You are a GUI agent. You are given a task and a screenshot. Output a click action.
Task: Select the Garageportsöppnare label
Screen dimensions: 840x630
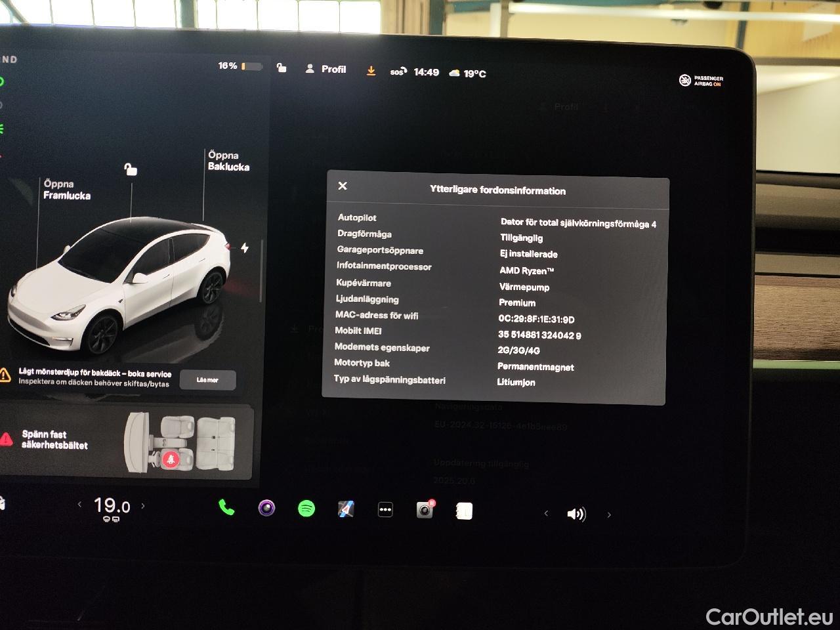coord(380,250)
